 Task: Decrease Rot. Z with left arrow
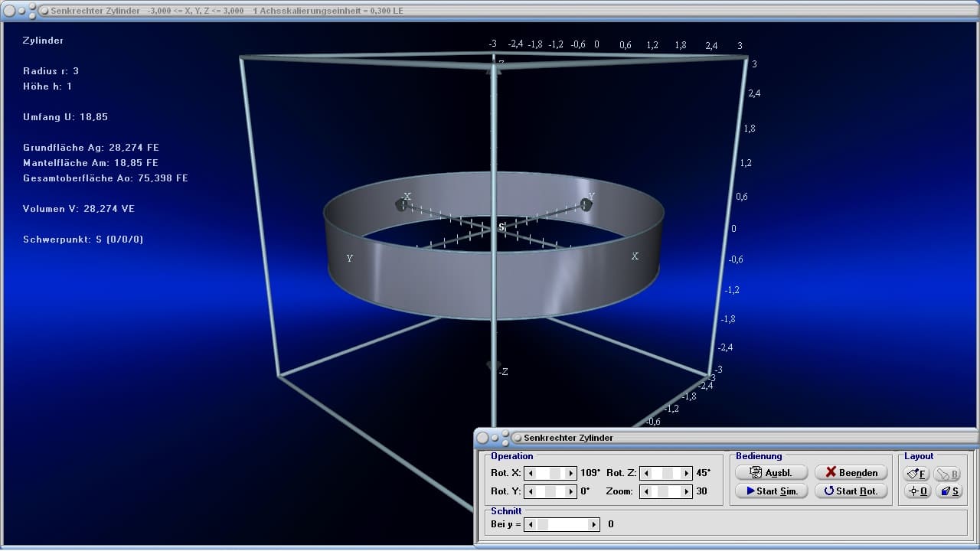point(645,473)
